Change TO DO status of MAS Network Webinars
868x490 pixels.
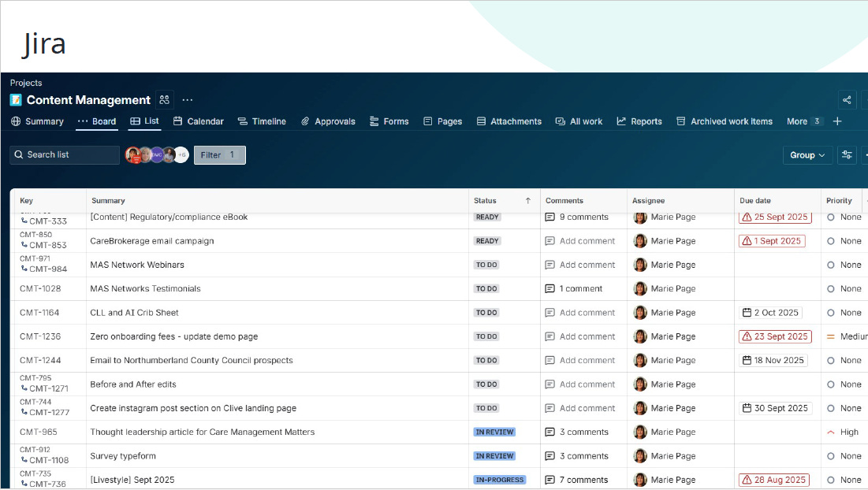tap(486, 265)
